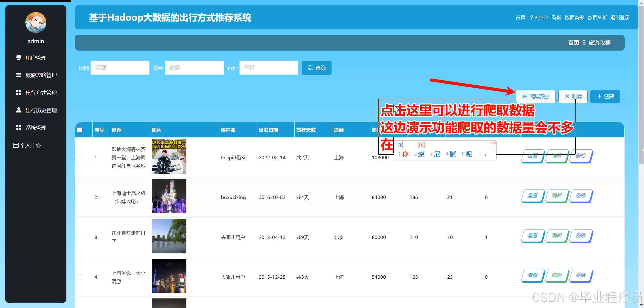Click 查看 for 上海圣诞三天小漫游 row

(x=533, y=275)
